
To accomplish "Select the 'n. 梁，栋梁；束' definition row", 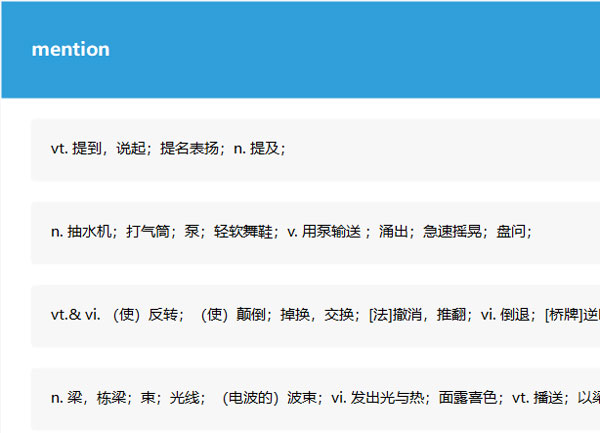I will click(x=315, y=399).
